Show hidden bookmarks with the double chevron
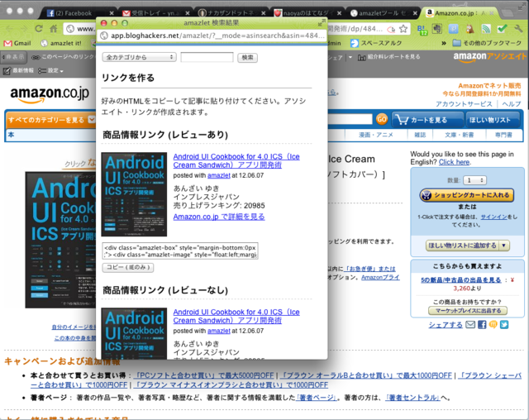The height and width of the screenshot is (420, 529). 444,43
